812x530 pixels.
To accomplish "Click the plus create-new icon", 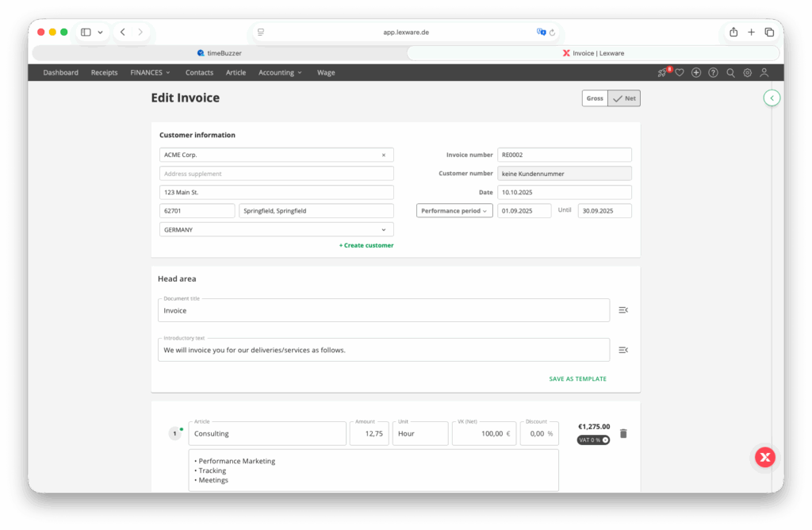I will click(x=696, y=73).
